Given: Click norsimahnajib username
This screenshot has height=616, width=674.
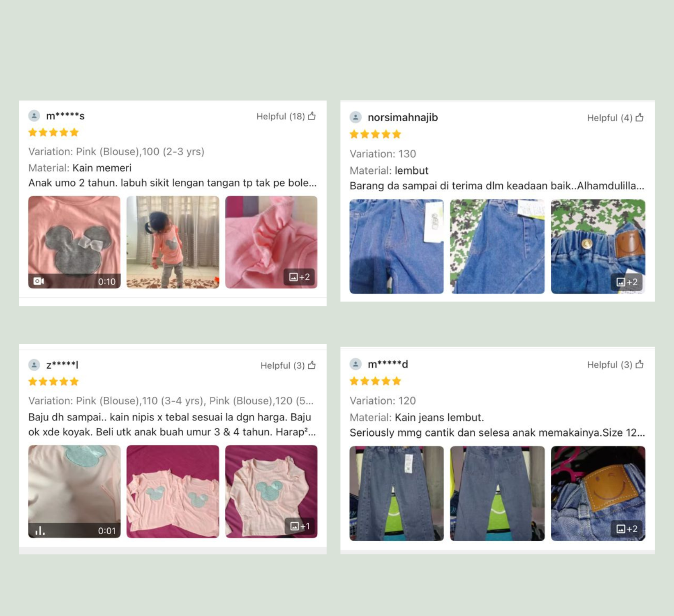Looking at the screenshot, I should 403,117.
